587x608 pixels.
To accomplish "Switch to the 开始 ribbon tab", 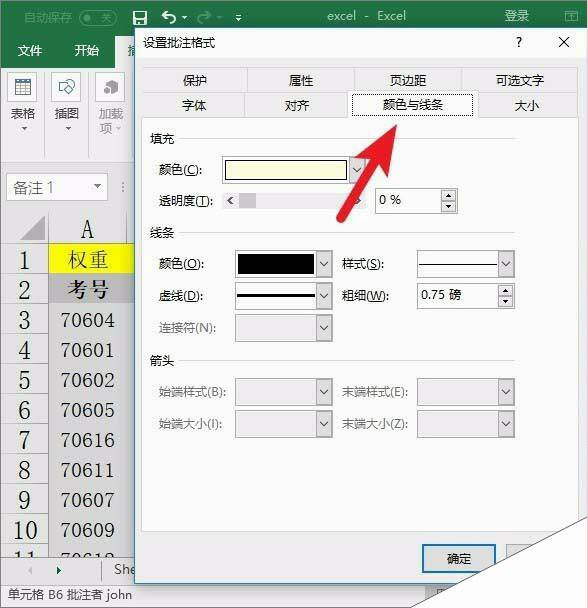I will [86, 50].
